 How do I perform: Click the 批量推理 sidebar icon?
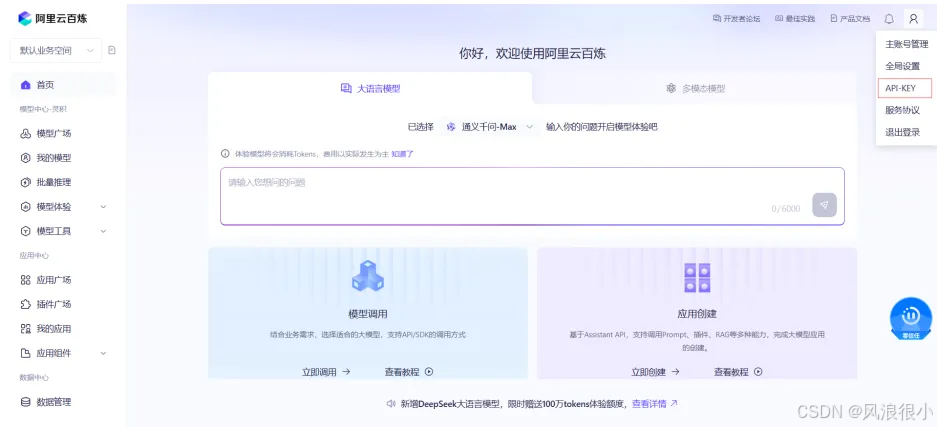click(x=26, y=183)
